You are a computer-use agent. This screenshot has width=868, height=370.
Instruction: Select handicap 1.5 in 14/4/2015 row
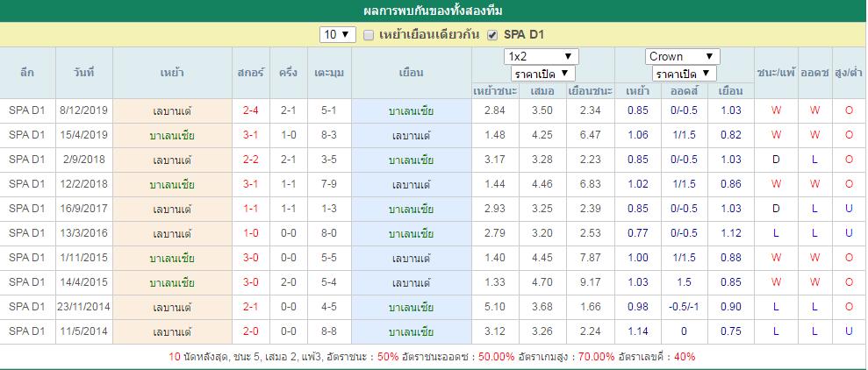click(x=684, y=282)
